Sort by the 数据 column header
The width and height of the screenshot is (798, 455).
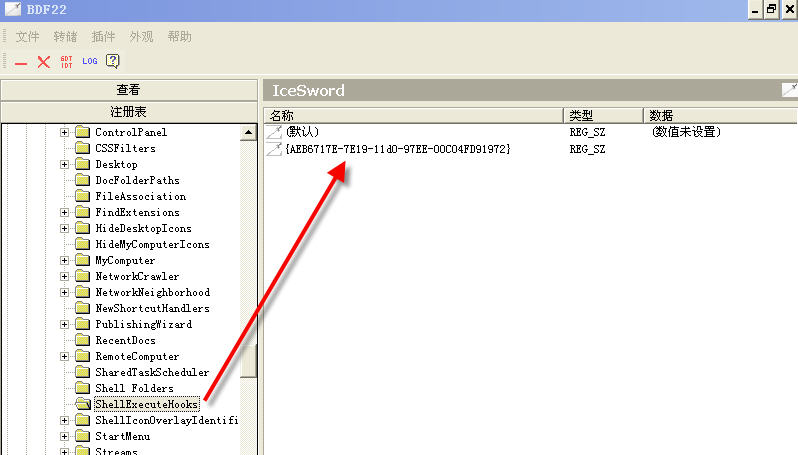pos(721,116)
